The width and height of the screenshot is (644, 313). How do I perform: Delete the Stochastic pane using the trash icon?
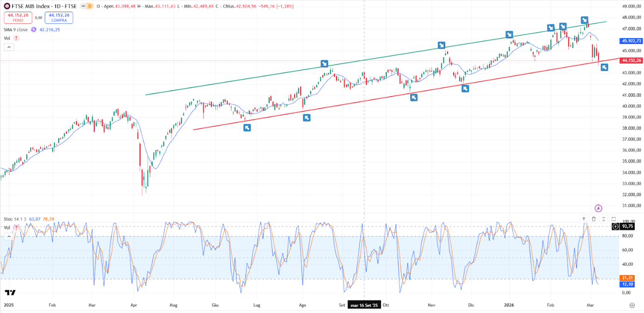[x=594, y=219]
